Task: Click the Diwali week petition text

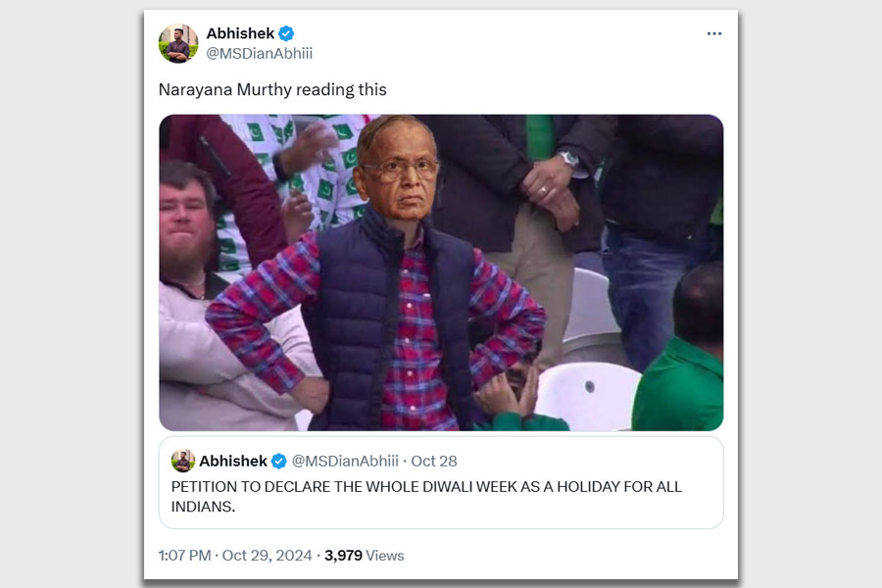Action: [426, 497]
